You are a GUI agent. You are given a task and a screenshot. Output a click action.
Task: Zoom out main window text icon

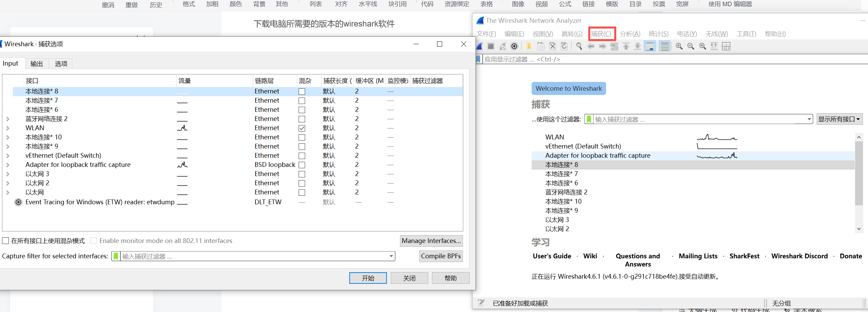691,46
